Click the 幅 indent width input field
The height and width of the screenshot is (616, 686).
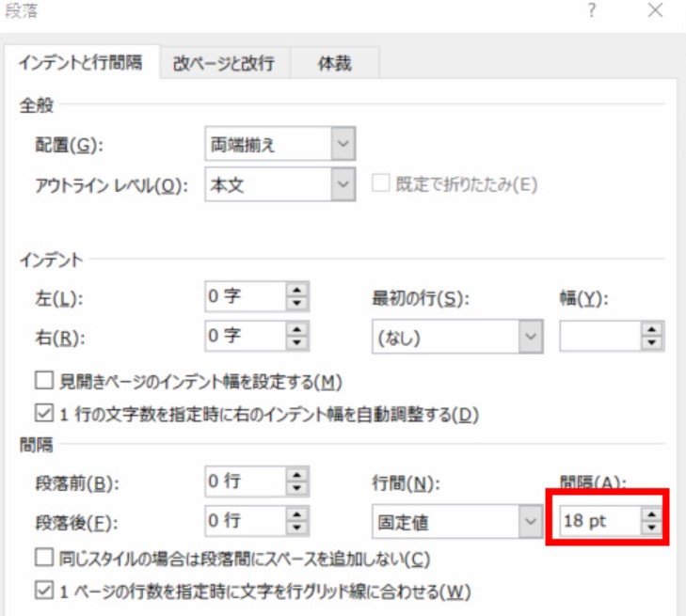click(599, 337)
